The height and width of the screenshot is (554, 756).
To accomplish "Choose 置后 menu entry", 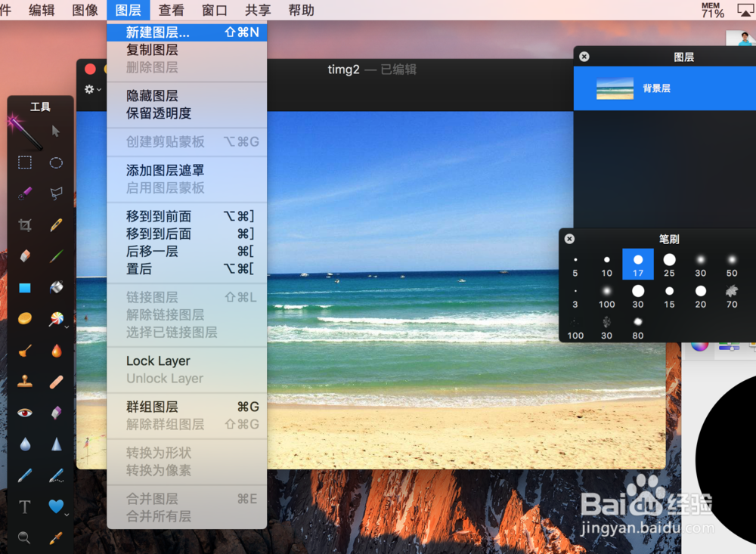I will [x=187, y=269].
